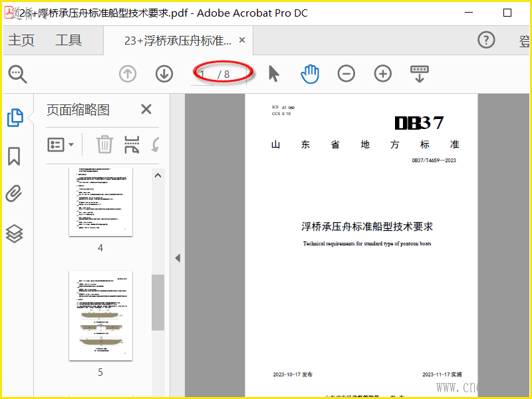Maximize the Acrobat window
532x399 pixels.
[507, 13]
